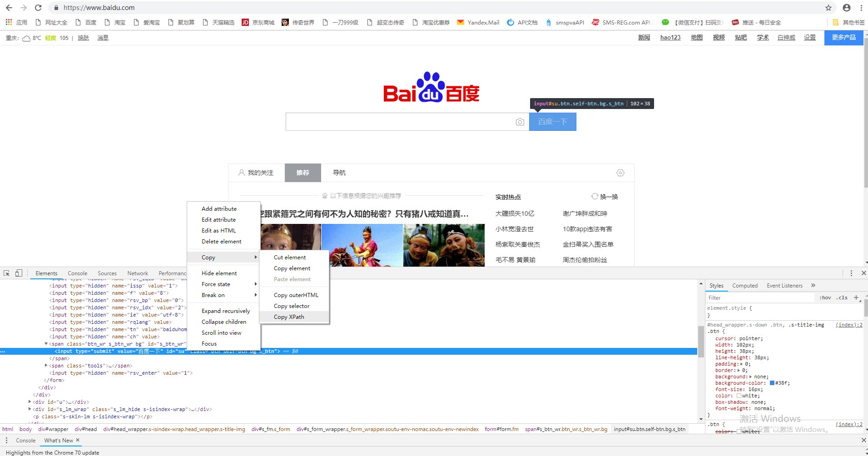Collapse the span btn_wr node in the DOM tree
The height and width of the screenshot is (456, 868).
(x=46, y=344)
